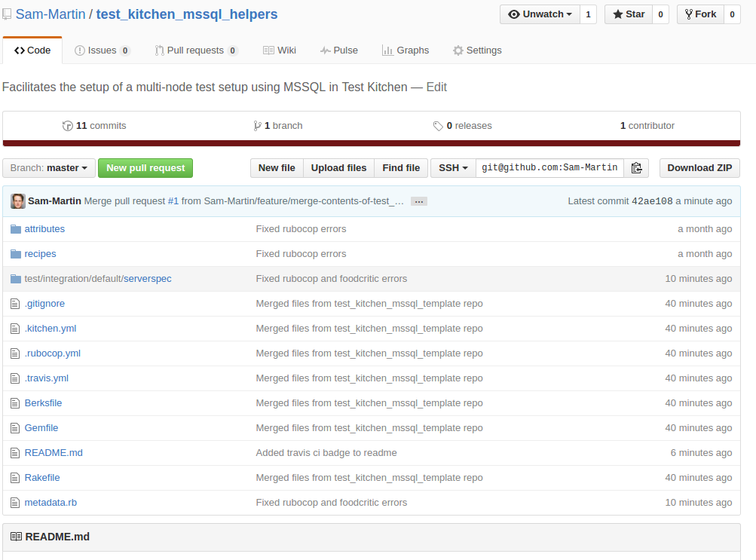756x560 pixels.
Task: Switch to the Pull requests tab
Action: tap(196, 50)
